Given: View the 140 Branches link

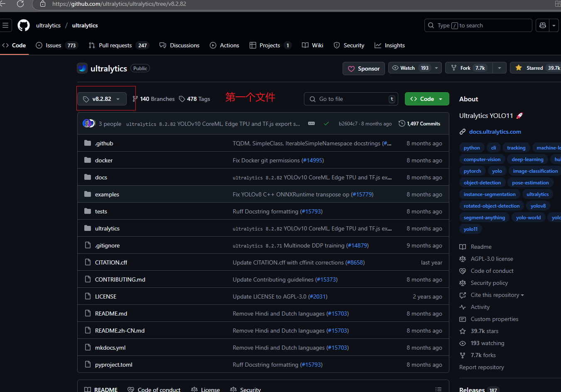Looking at the screenshot, I should point(154,99).
